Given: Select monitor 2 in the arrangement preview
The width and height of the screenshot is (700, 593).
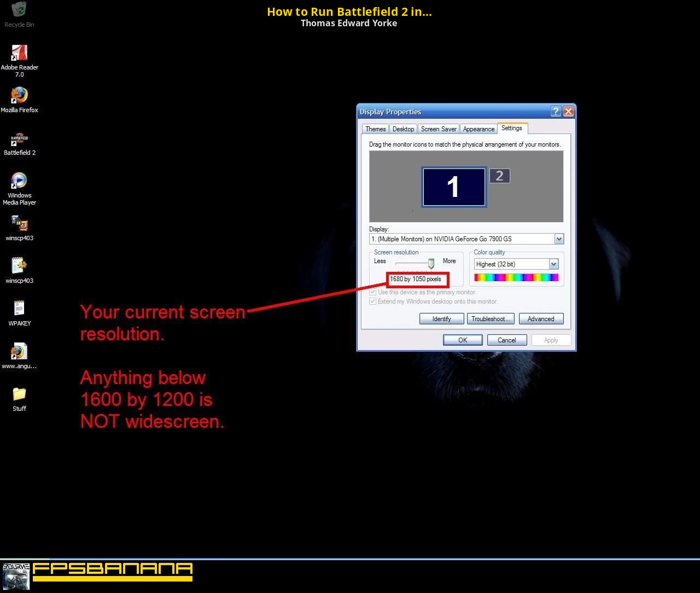Looking at the screenshot, I should (499, 176).
